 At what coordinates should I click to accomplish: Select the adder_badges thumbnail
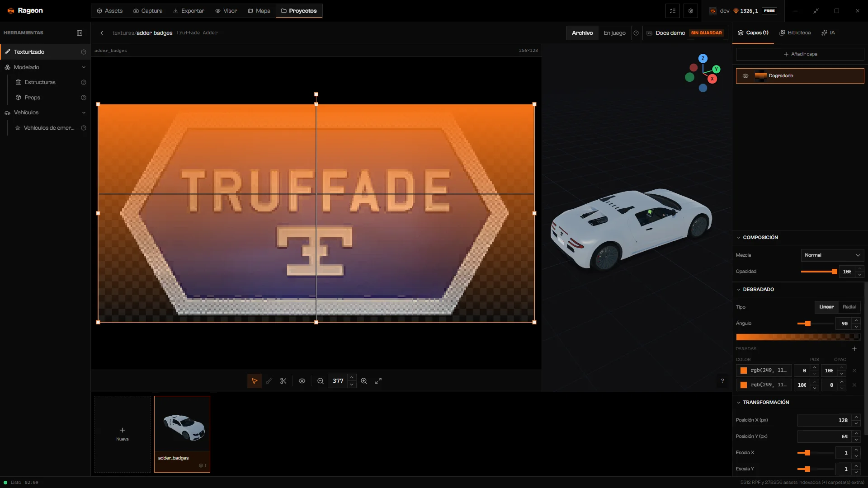click(182, 434)
